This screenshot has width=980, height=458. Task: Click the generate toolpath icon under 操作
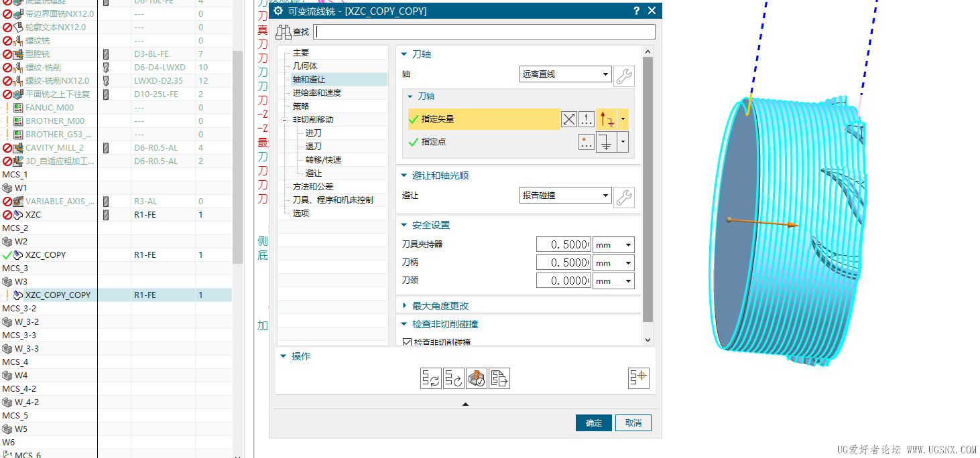coord(431,378)
